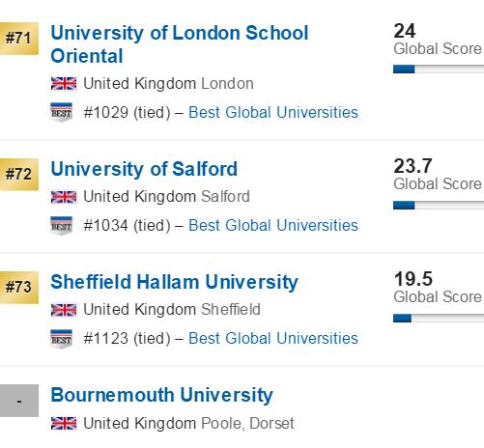Image resolution: width=484 pixels, height=448 pixels.
Task: Open the Bournemouth University link
Action: coord(161,395)
